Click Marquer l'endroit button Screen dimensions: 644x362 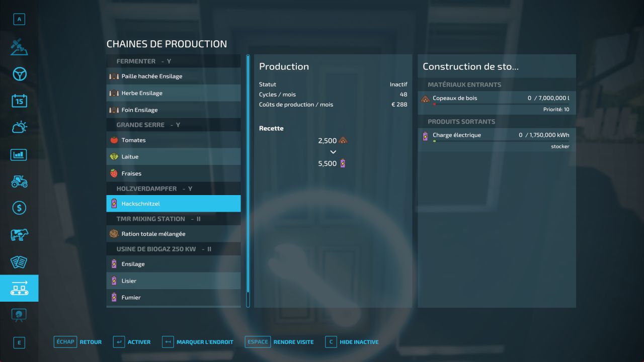coord(198,342)
